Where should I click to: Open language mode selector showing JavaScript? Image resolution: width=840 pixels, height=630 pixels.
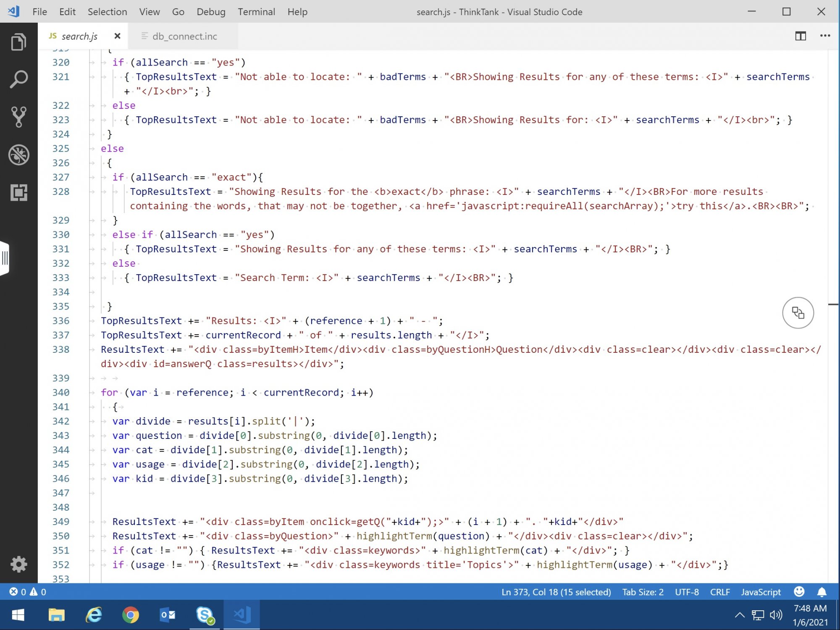point(761,592)
